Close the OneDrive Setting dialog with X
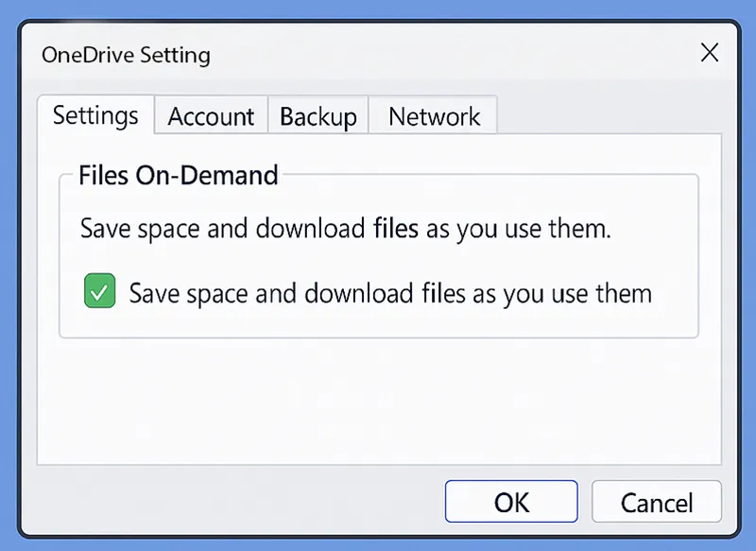The height and width of the screenshot is (551, 756). pos(709,53)
